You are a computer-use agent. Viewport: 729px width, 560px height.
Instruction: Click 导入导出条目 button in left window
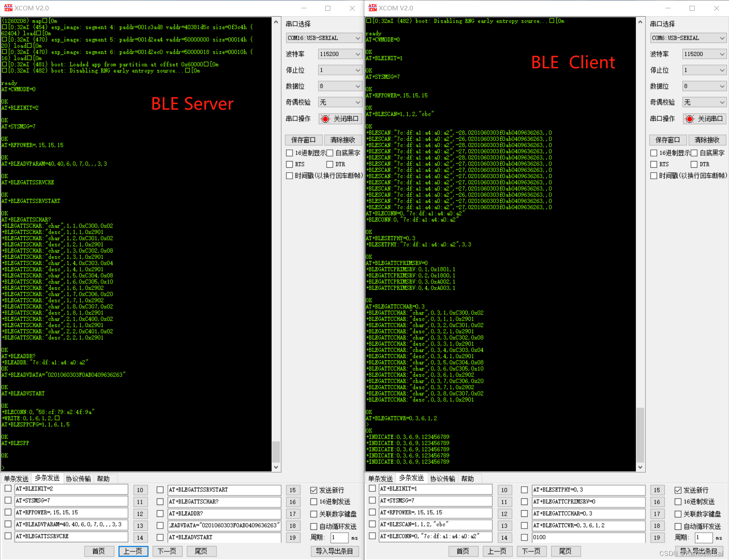[334, 551]
